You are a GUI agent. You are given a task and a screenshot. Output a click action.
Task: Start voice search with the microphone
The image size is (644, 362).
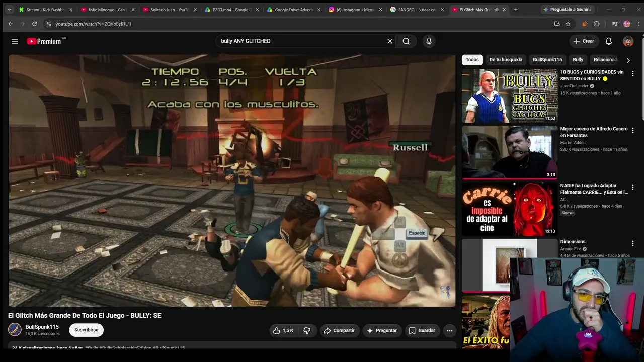(429, 41)
